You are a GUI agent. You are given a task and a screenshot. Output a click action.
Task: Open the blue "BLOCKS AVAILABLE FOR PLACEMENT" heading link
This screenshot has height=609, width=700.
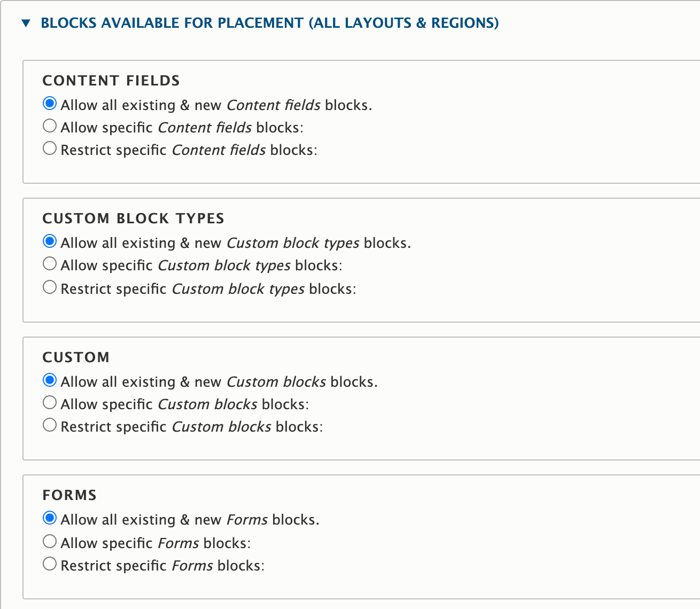(x=270, y=22)
